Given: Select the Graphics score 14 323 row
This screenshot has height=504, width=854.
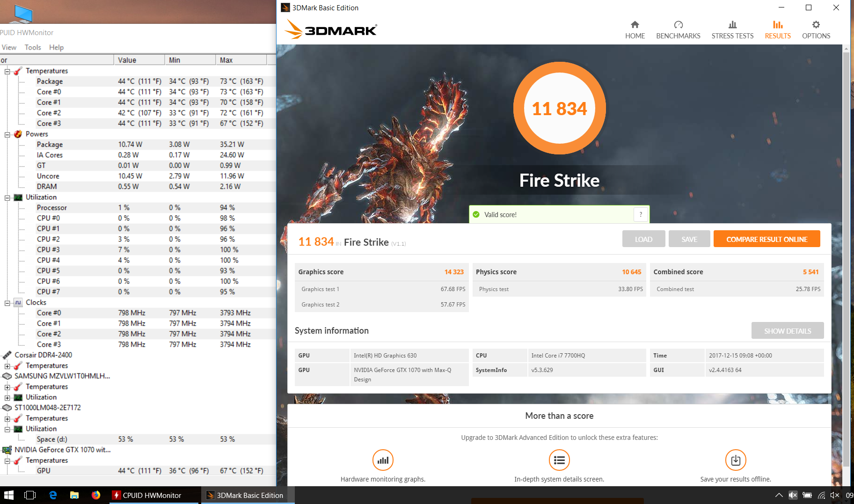Looking at the screenshot, I should click(x=381, y=272).
